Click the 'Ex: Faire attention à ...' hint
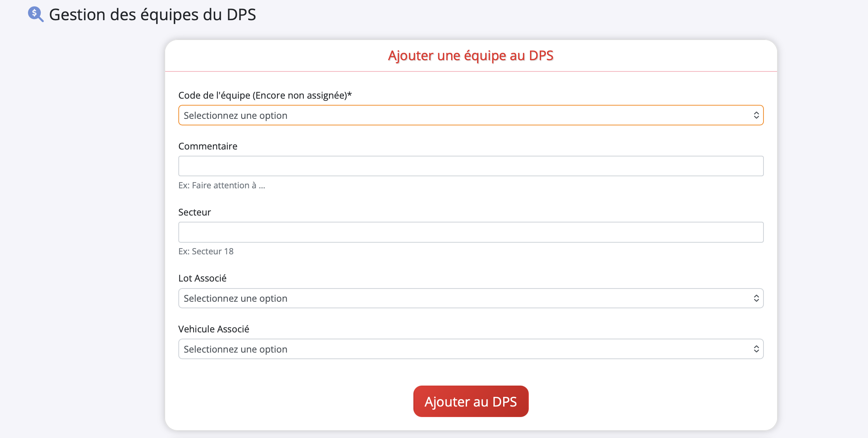868x438 pixels. (x=221, y=186)
